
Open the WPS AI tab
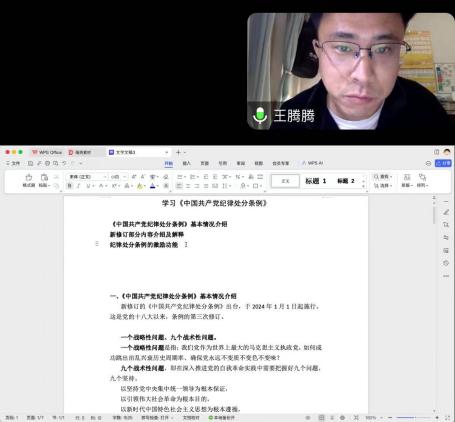tap(312, 163)
